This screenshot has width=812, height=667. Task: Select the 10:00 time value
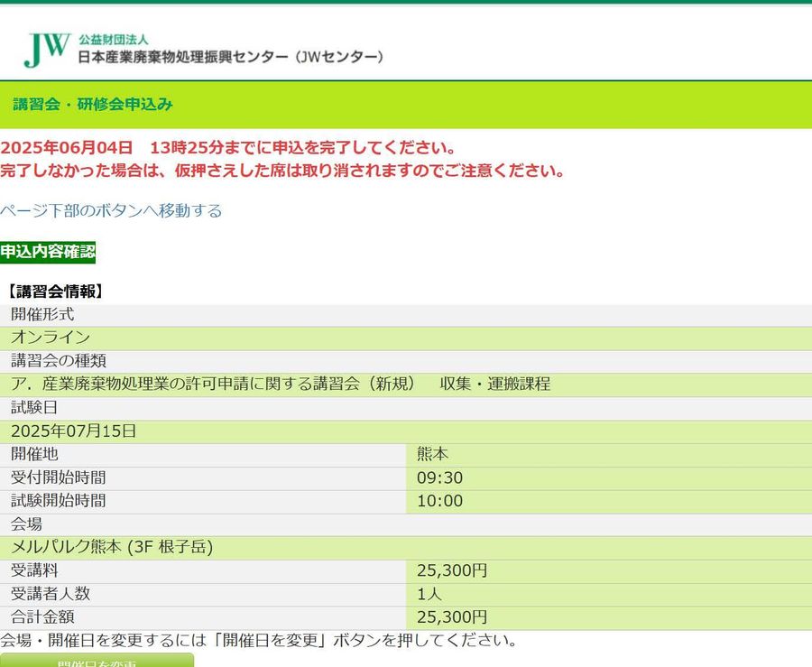tap(439, 501)
